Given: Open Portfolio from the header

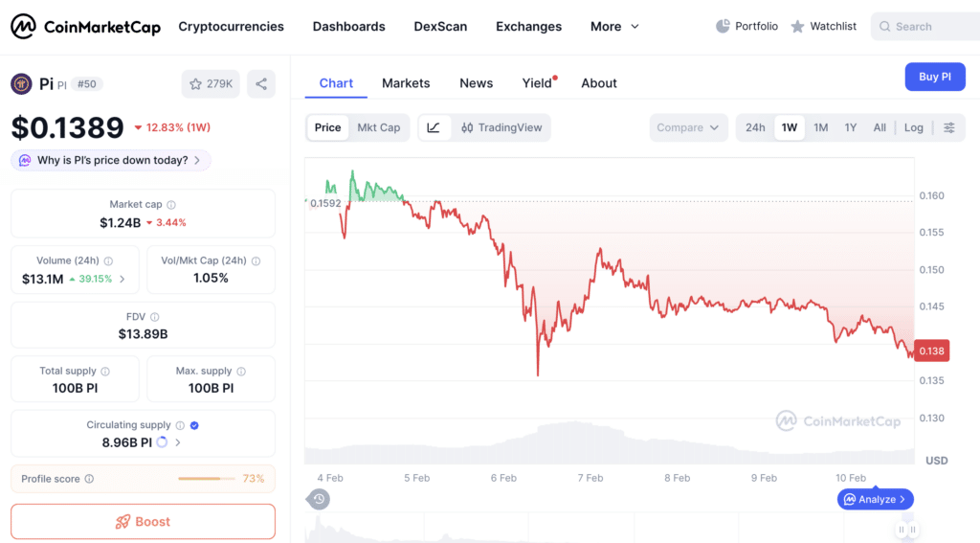Looking at the screenshot, I should click(x=746, y=26).
